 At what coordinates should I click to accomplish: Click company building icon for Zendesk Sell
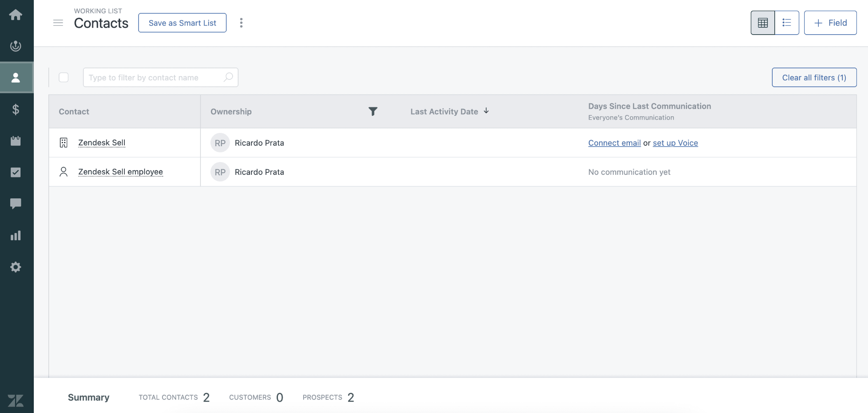click(64, 143)
